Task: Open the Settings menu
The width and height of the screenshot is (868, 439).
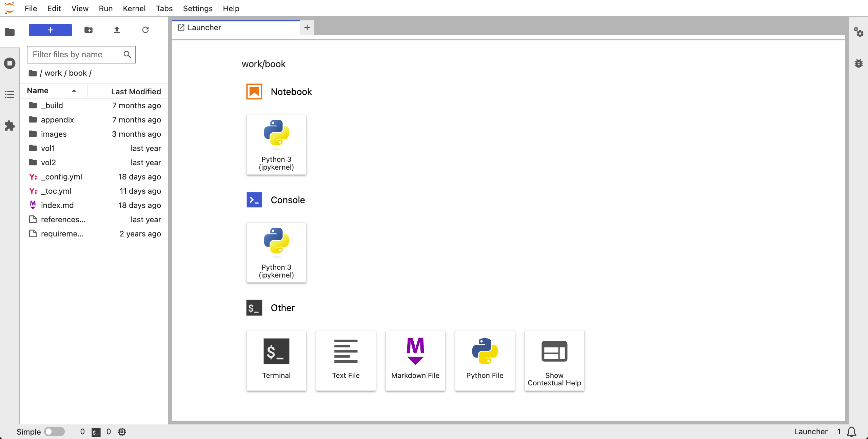Action: click(198, 8)
